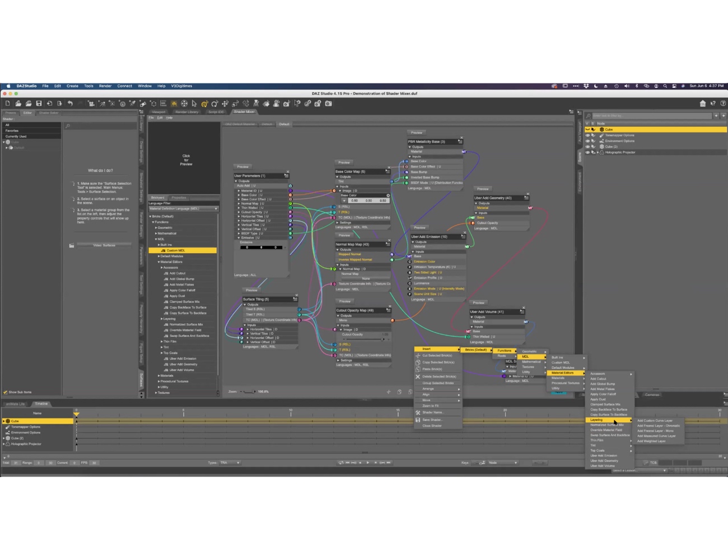Screen dimensions: 728x560
Task: Click the scissors icon for Cut Selected Brick(s)
Action: [418, 356]
